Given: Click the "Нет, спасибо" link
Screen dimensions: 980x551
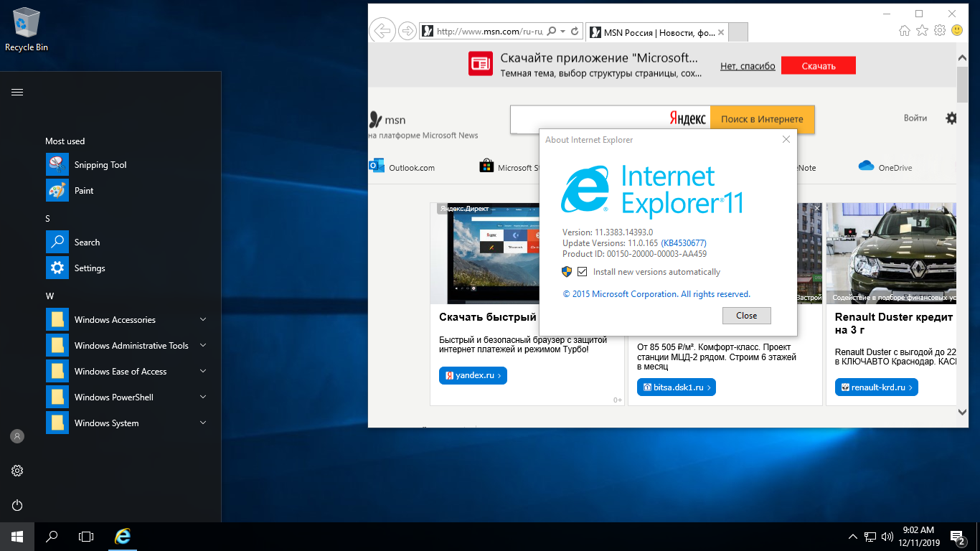Looking at the screenshot, I should [748, 66].
